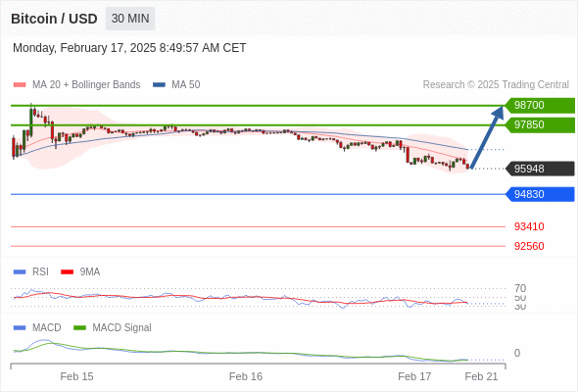Click the RSI legend label
The image size is (578, 392).
click(x=40, y=272)
